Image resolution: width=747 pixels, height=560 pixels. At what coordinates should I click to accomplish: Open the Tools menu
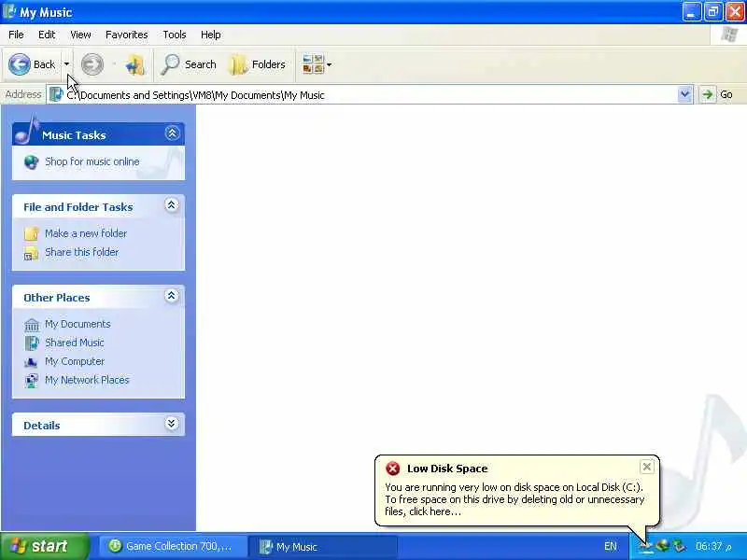(x=175, y=35)
